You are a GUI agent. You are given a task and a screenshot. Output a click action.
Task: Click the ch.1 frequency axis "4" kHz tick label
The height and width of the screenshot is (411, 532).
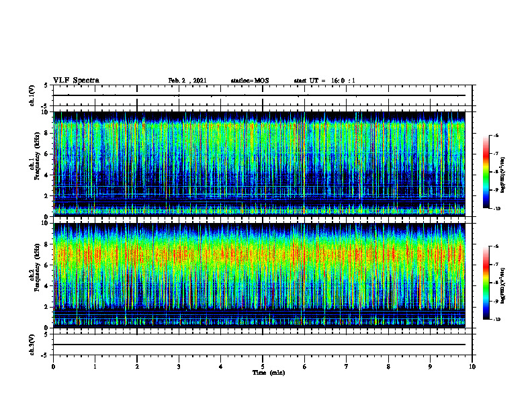47,175
